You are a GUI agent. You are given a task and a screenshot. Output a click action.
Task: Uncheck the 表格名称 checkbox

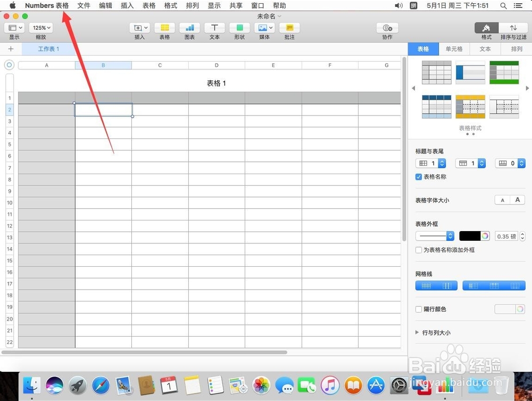point(419,176)
